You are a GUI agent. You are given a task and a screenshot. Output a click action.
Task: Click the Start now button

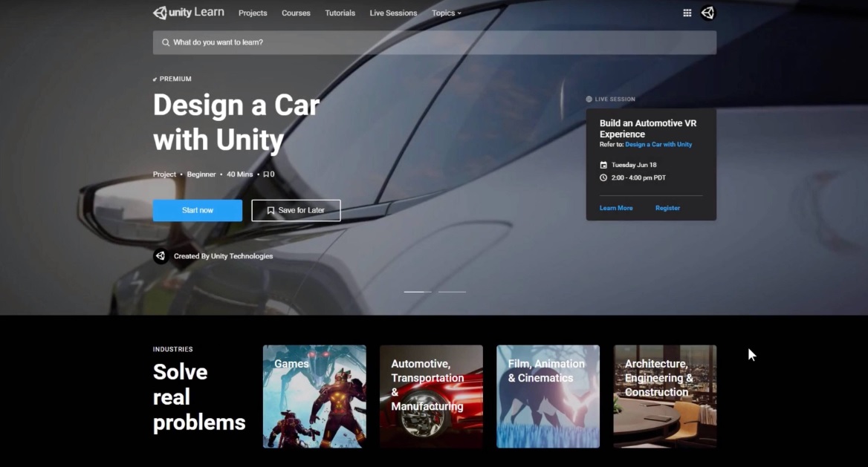(x=198, y=210)
